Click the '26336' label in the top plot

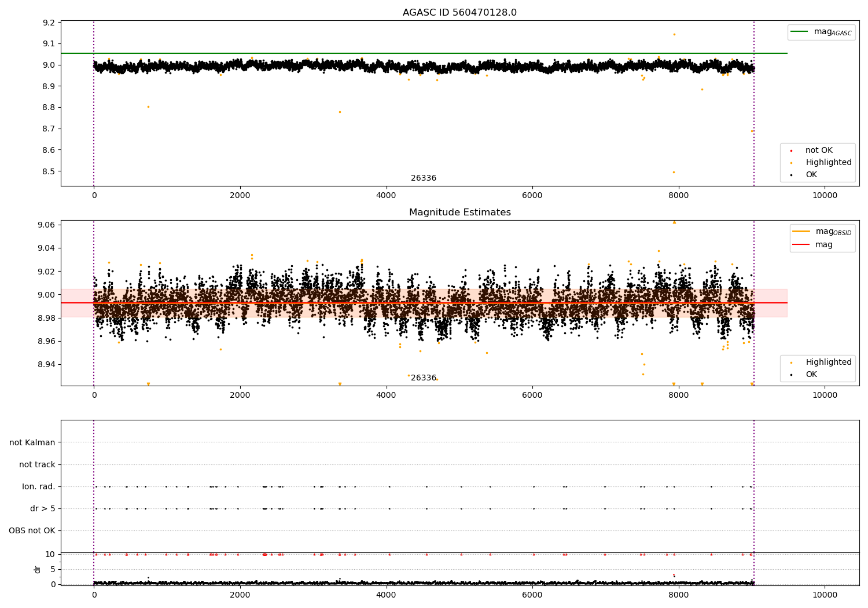424,178
